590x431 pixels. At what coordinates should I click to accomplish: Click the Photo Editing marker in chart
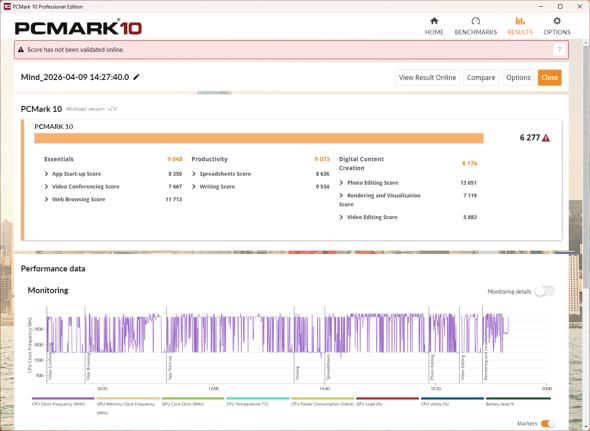click(x=432, y=367)
